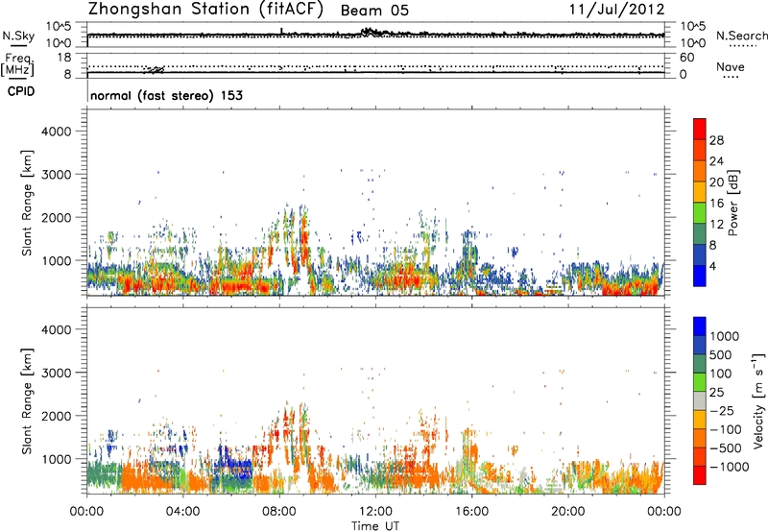Click the velocity colorbar value '-1000'

click(730, 467)
